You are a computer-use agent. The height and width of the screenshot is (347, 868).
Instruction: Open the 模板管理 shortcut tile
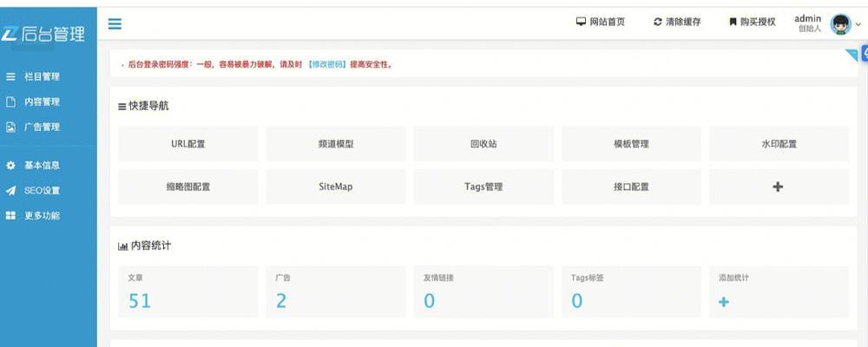632,144
